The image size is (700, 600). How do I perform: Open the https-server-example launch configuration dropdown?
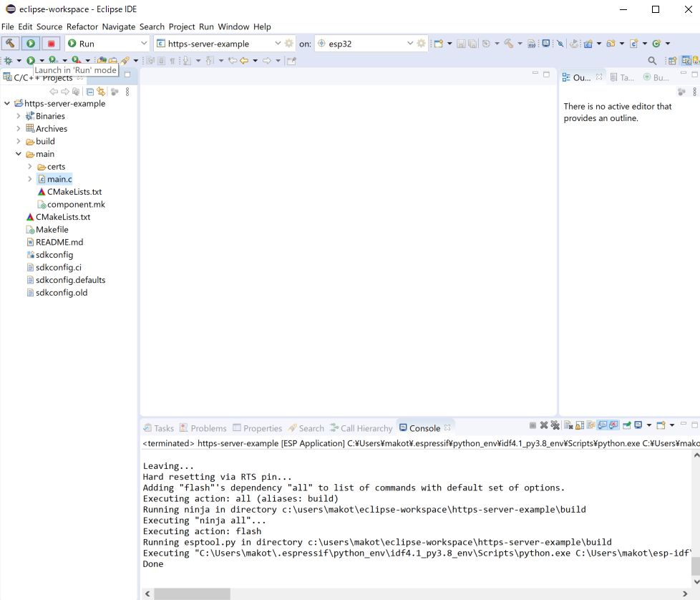coord(277,43)
